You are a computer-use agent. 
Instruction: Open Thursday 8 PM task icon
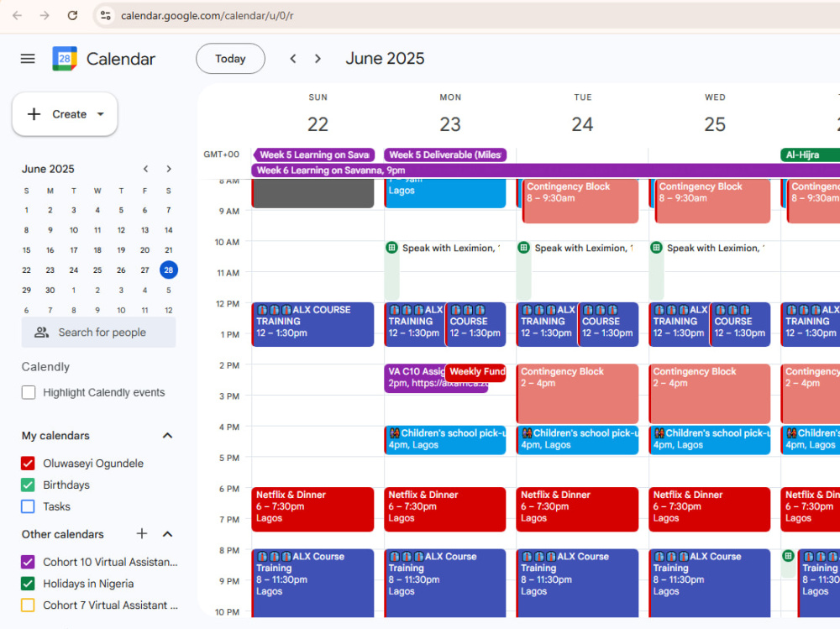click(x=788, y=556)
